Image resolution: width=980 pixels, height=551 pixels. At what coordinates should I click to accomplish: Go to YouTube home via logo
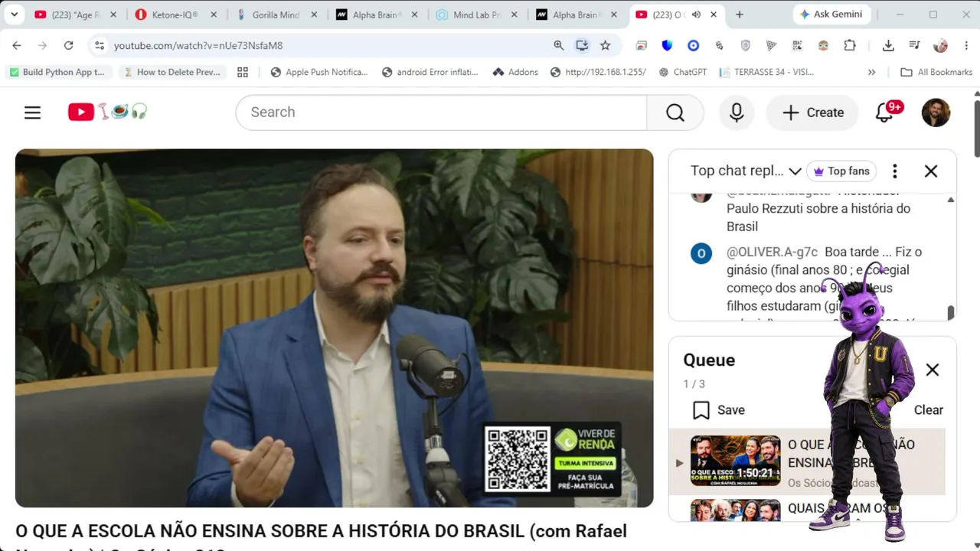(x=107, y=112)
